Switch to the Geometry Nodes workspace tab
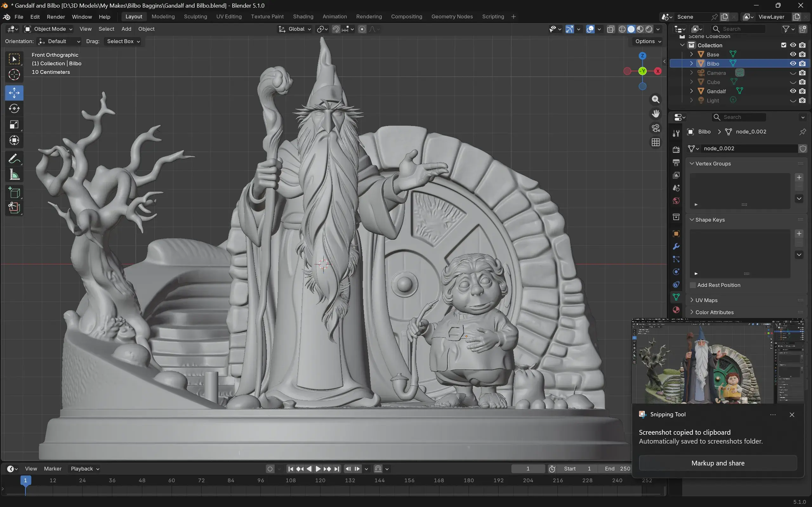 point(452,17)
